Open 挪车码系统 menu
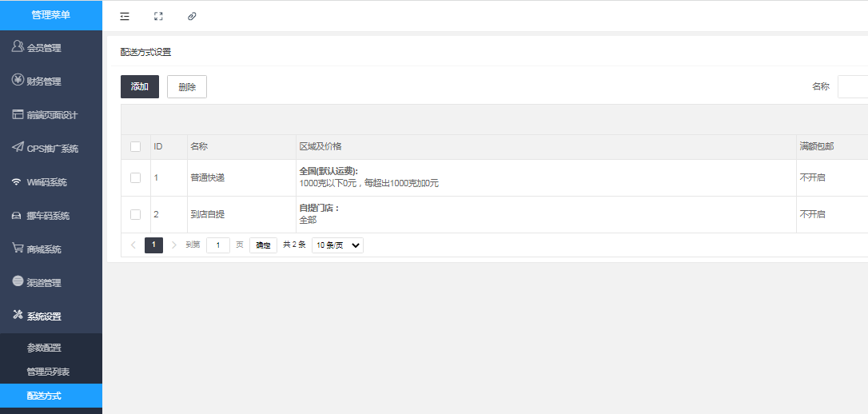The image size is (868, 414). 51,216
